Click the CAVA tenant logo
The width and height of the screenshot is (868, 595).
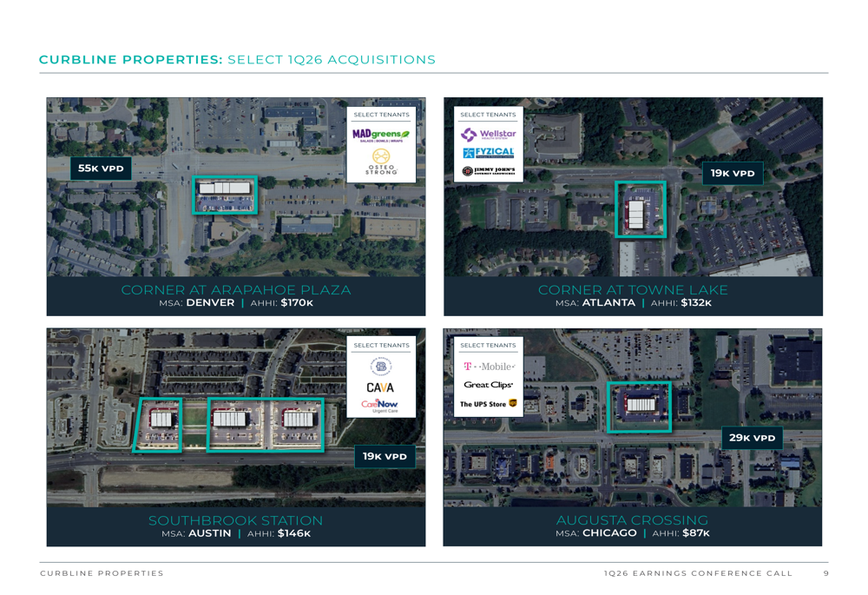(380, 387)
